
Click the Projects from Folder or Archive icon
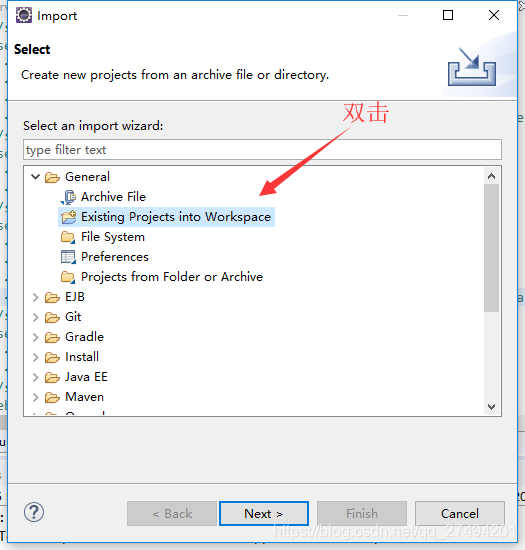coord(68,277)
